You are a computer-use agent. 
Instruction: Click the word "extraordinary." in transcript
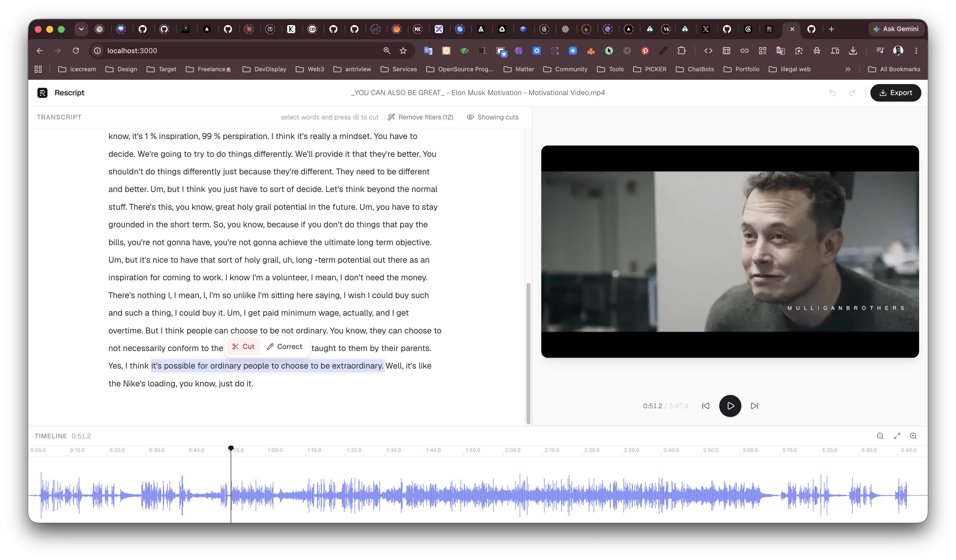(357, 366)
